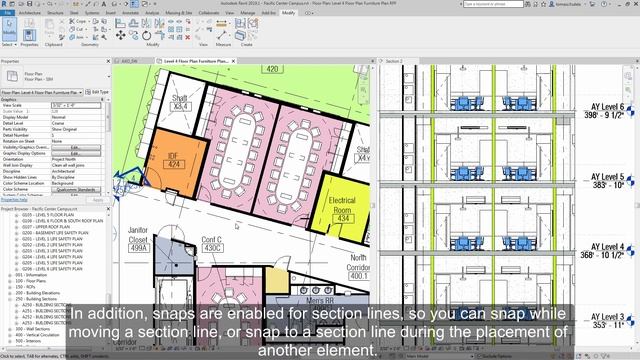Click the Save icon in quick access toolbar
The height and width of the screenshot is (360, 640).
coord(30,4)
